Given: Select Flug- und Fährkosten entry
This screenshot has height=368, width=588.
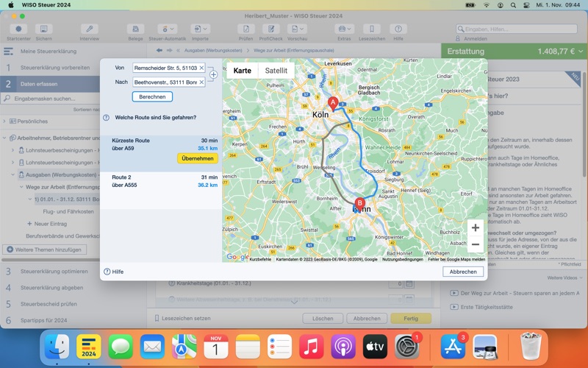Looking at the screenshot, I should pos(68,211).
